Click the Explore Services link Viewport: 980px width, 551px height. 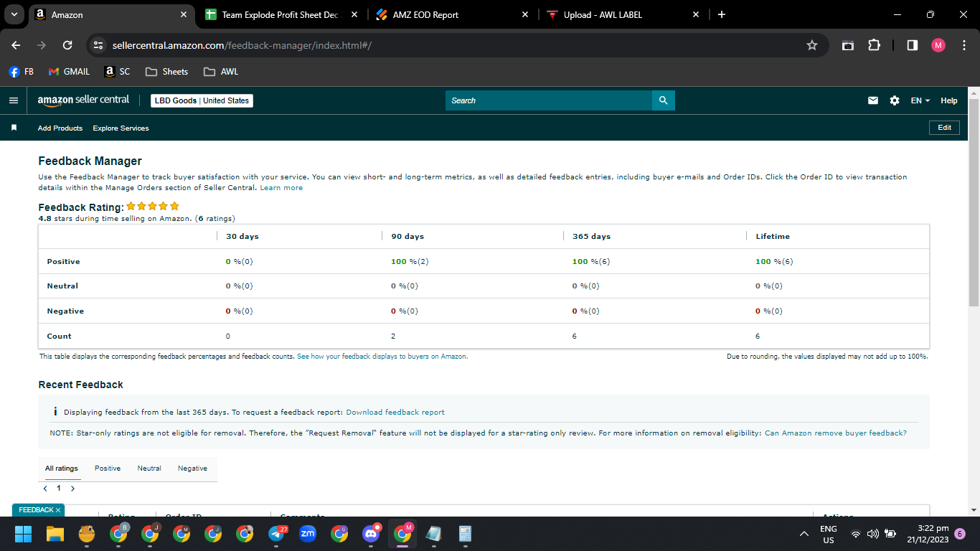[x=121, y=128]
